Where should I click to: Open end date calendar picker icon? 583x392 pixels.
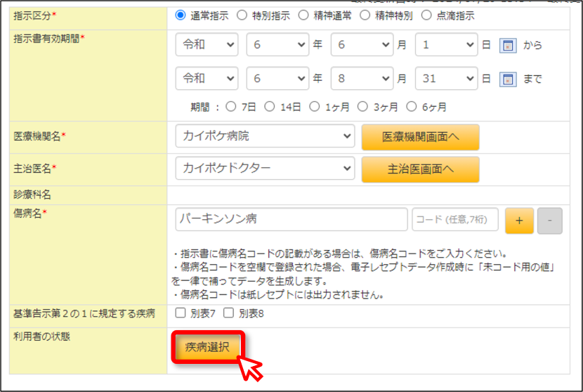pyautogui.click(x=508, y=79)
